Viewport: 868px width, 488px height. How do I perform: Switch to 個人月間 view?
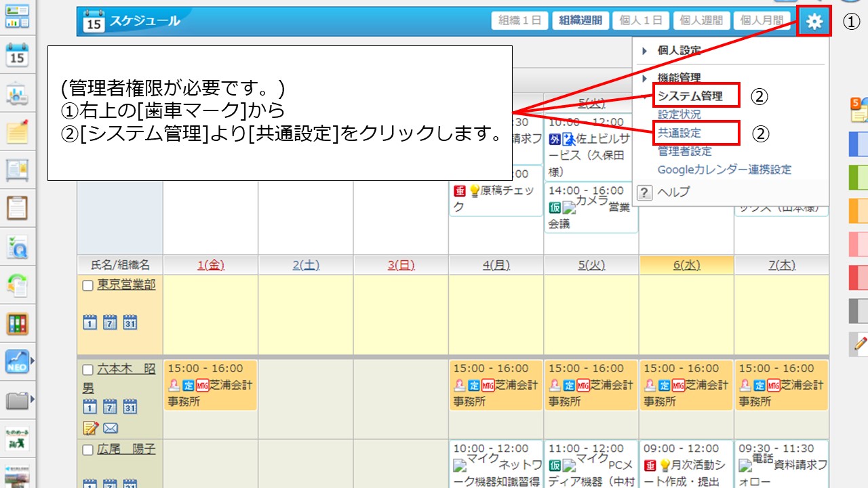(762, 21)
